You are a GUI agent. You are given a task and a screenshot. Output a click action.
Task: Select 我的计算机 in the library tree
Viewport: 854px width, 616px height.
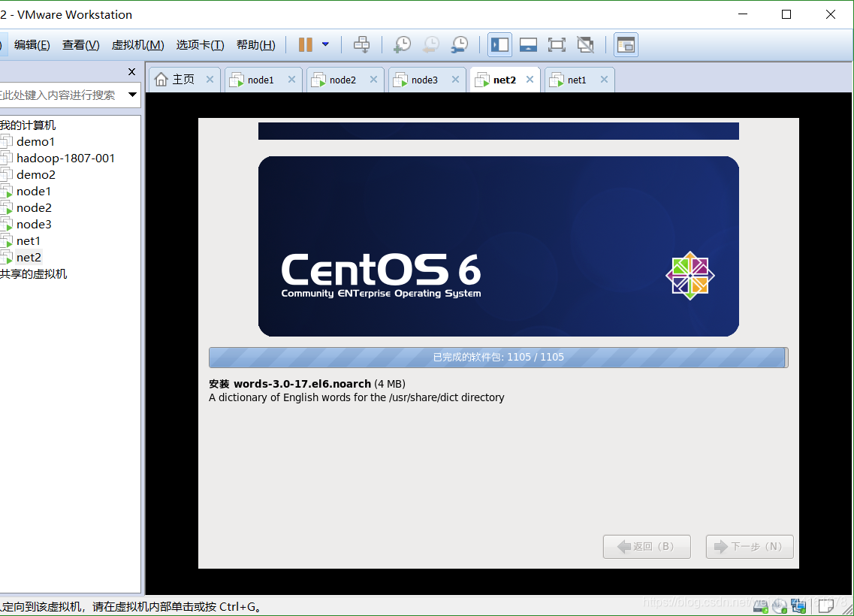[x=28, y=125]
